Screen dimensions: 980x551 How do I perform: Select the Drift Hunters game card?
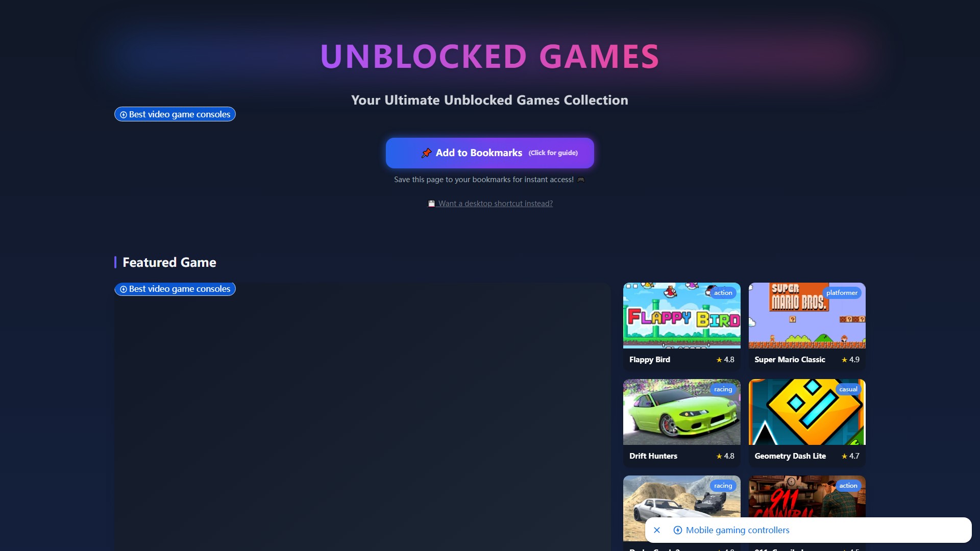tap(682, 422)
